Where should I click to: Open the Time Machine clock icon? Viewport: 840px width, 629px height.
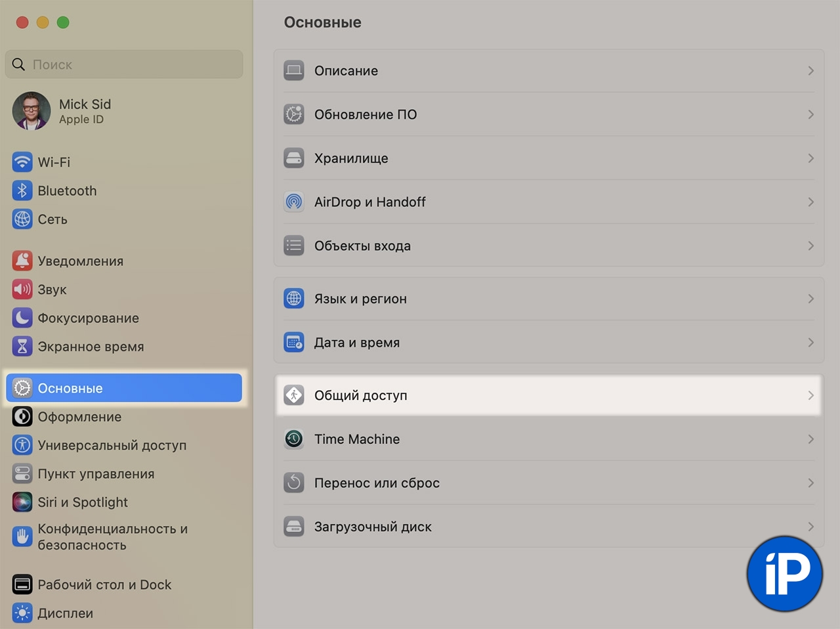point(294,439)
